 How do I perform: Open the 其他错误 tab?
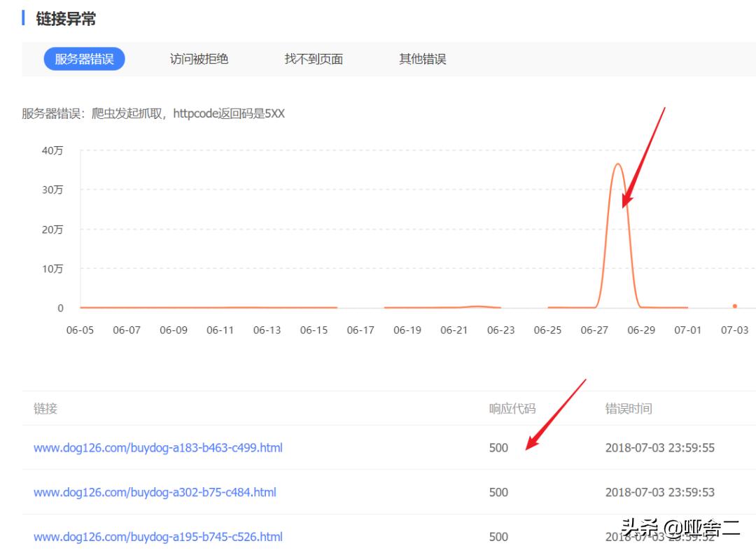(425, 59)
